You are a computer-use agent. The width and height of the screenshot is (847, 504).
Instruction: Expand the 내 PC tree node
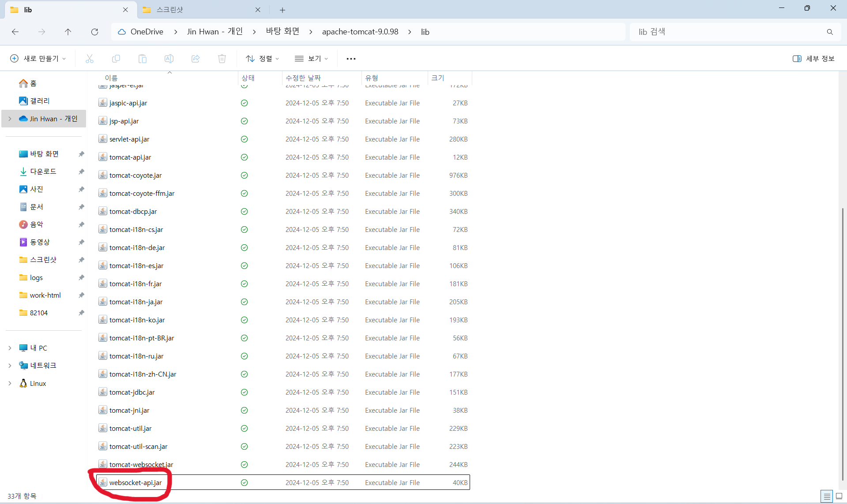click(x=10, y=348)
